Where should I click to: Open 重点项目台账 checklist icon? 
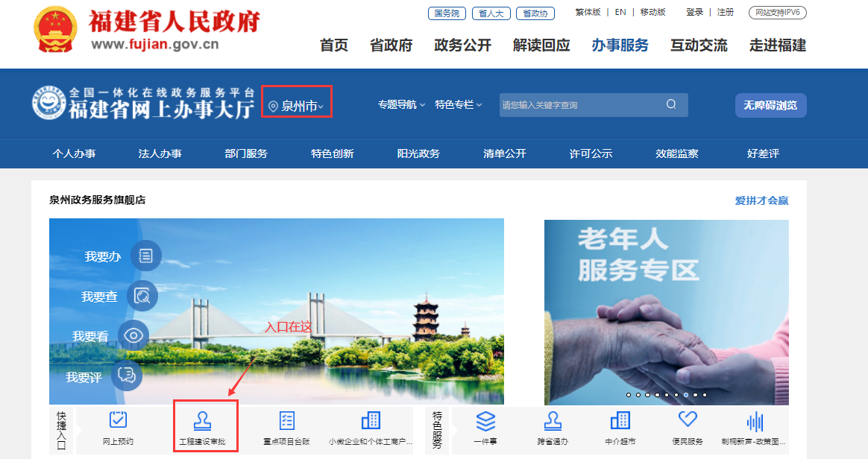(x=287, y=420)
